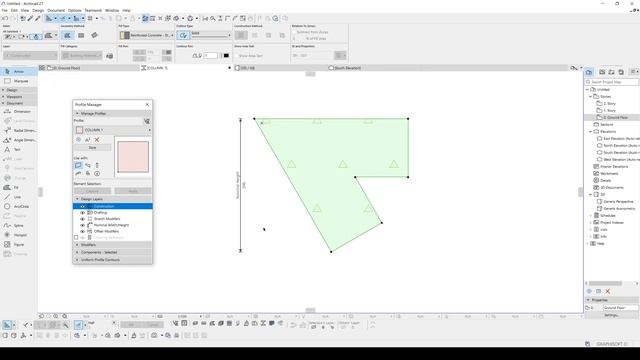The image size is (640, 360).
Task: Open the Design menu
Action: [38, 10]
